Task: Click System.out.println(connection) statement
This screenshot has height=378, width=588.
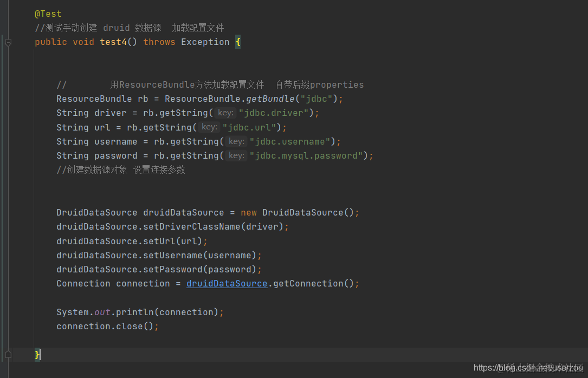Action: (x=140, y=312)
